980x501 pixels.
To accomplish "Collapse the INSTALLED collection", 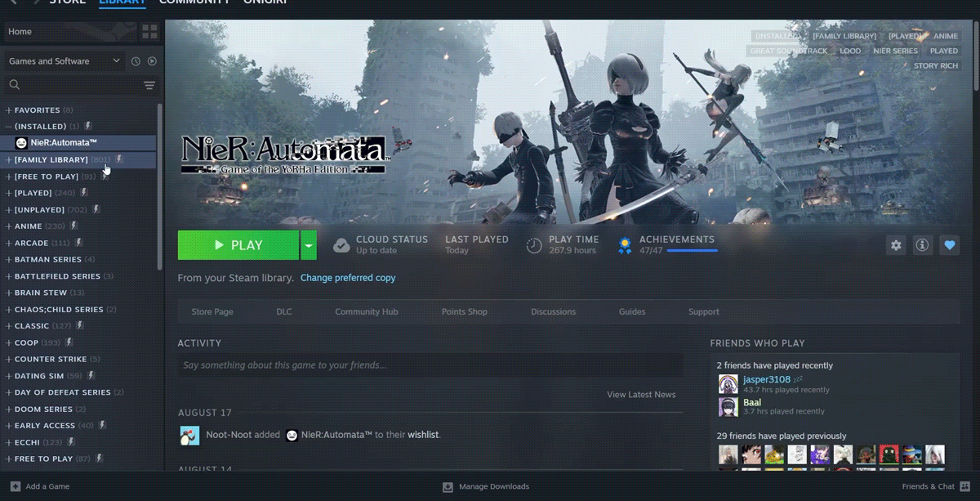I will coord(8,127).
